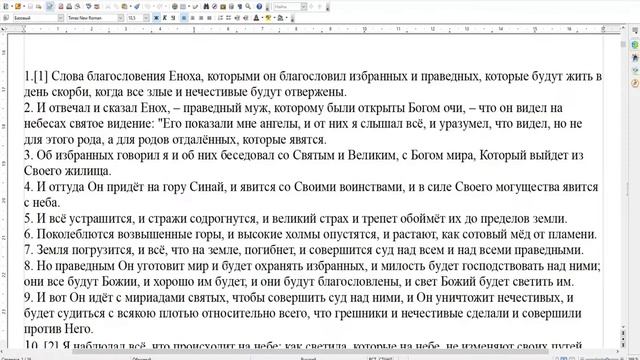The image size is (640, 360).
Task: Click the vertical scrollbar thumb
Action: 623,44
